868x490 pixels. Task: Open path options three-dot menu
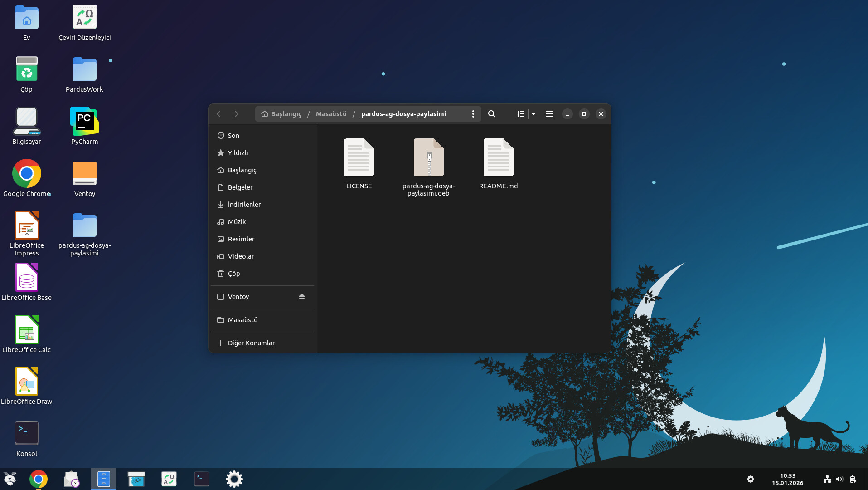pyautogui.click(x=473, y=114)
